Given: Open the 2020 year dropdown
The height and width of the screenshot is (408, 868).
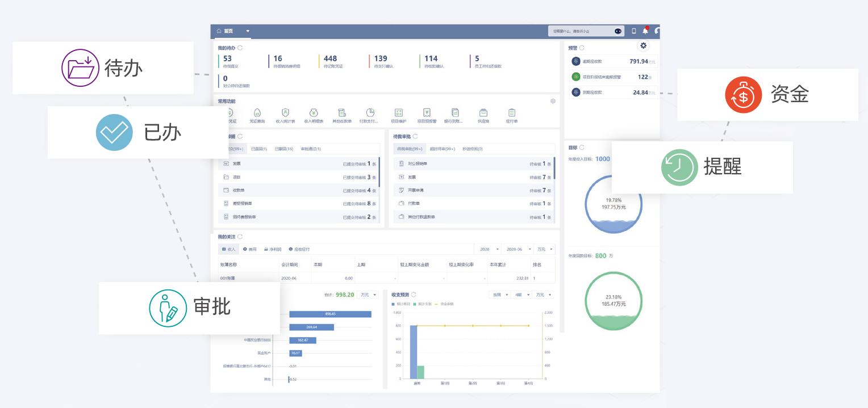Looking at the screenshot, I should point(488,249).
